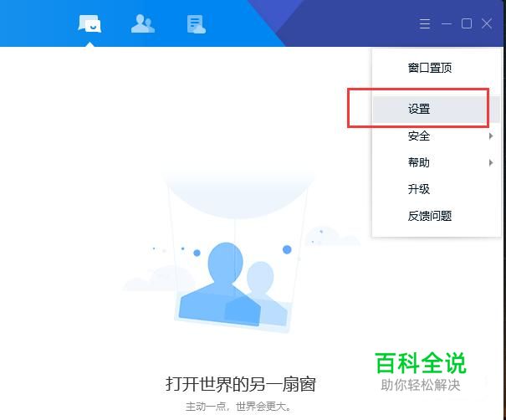
Task: Click the green 百科全说 watermark logo
Action: click(x=421, y=363)
